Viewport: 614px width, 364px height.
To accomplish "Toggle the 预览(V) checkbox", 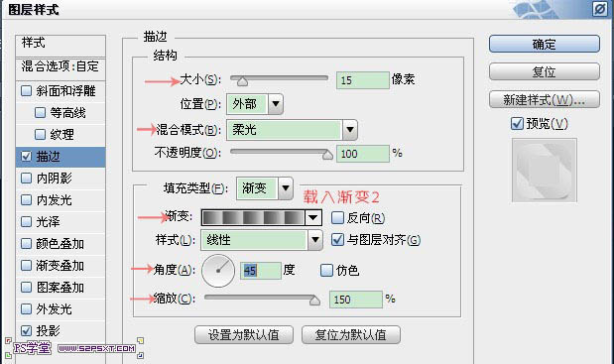I will click(517, 124).
